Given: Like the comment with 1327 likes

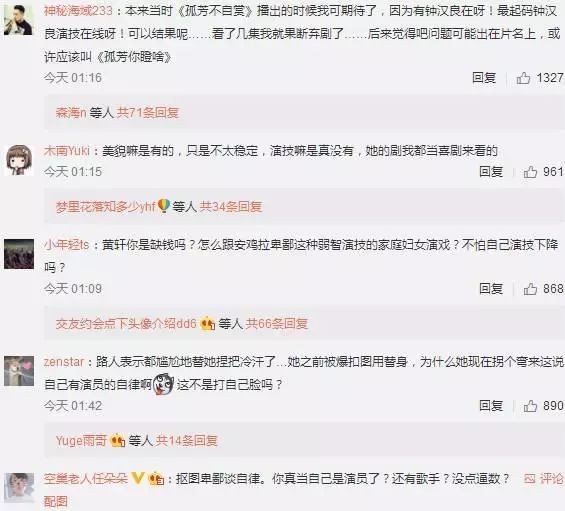Looking at the screenshot, I should 523,78.
